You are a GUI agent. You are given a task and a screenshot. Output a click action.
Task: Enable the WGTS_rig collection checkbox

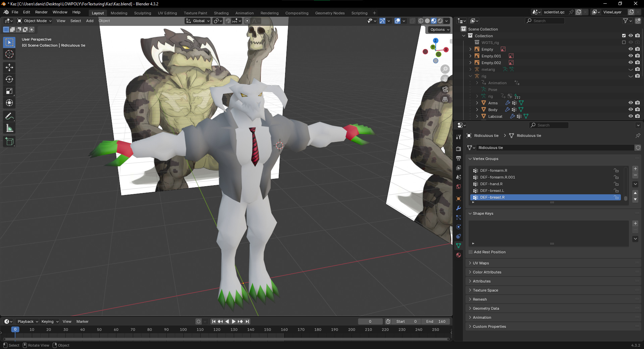(624, 42)
